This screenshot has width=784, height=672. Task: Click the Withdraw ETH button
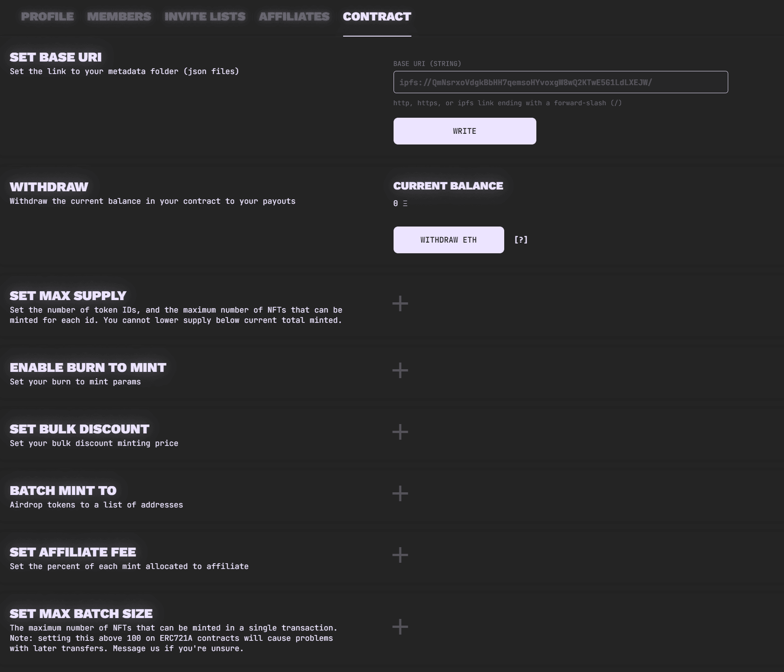pos(448,240)
